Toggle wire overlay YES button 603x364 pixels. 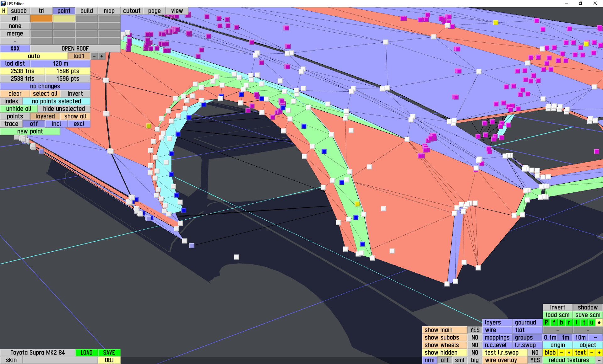pyautogui.click(x=535, y=360)
